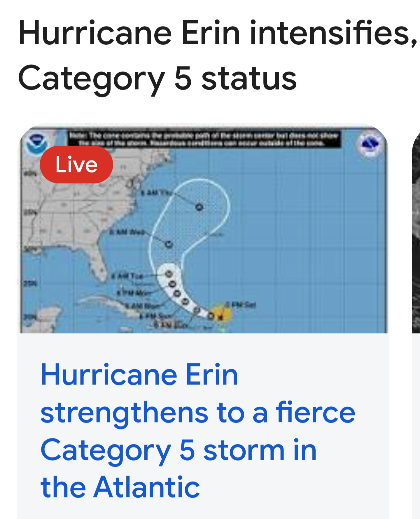Open the Hurricane Erin strengthens article link
The height and width of the screenshot is (519, 420).
point(197,430)
